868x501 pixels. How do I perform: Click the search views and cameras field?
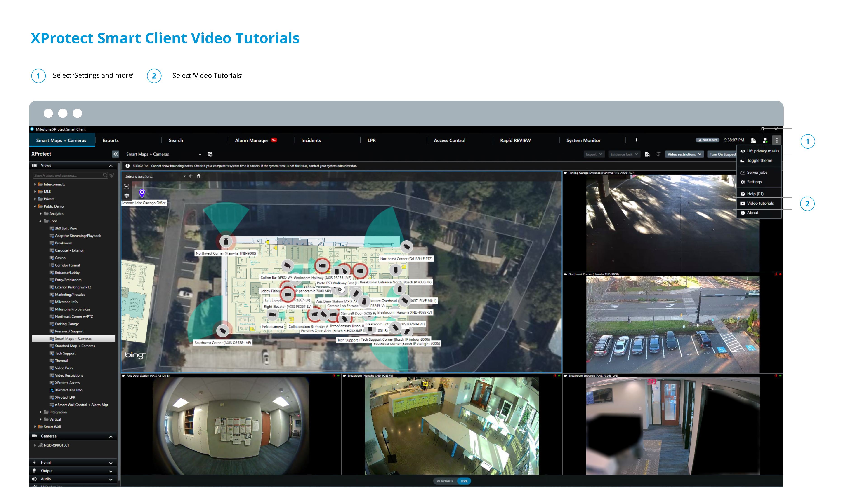pyautogui.click(x=67, y=176)
